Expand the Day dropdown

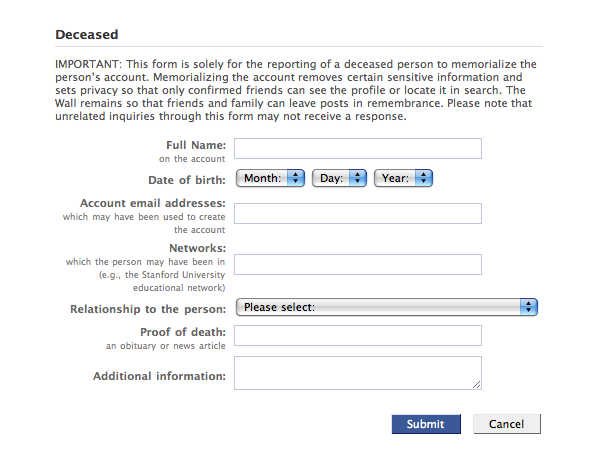click(339, 178)
